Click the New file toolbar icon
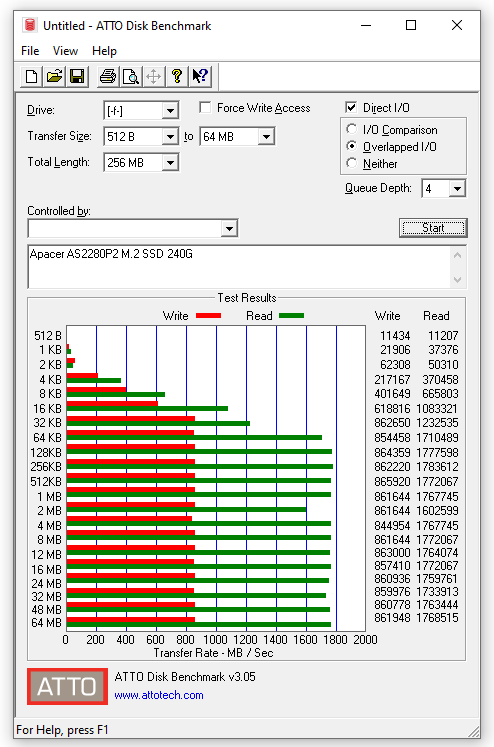Screen dimensions: 494x747 tap(31, 76)
